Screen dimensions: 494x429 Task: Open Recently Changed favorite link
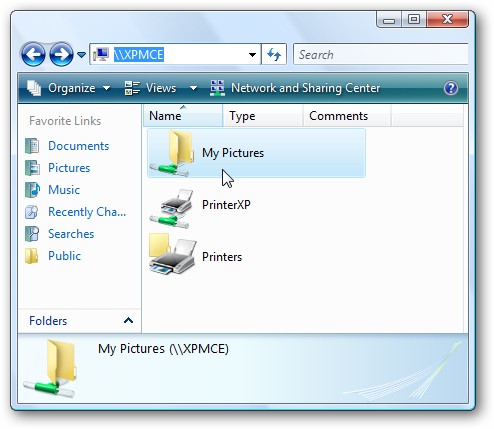tap(87, 212)
